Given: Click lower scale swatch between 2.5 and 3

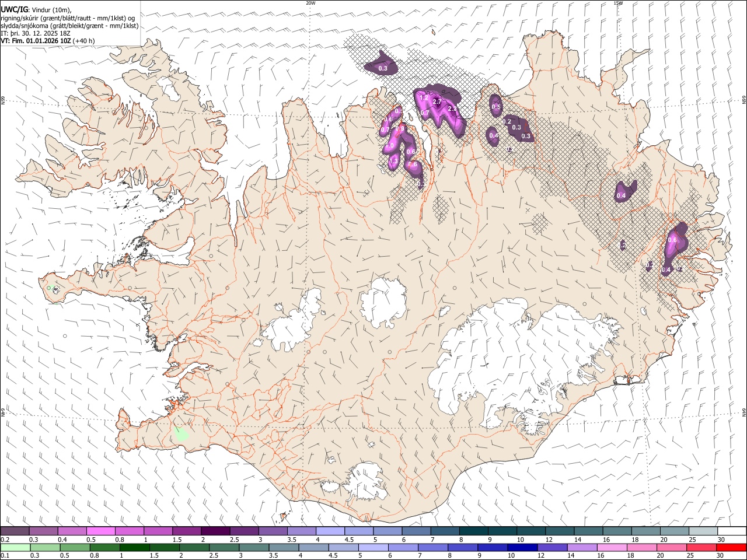Looking at the screenshot, I should (224, 548).
